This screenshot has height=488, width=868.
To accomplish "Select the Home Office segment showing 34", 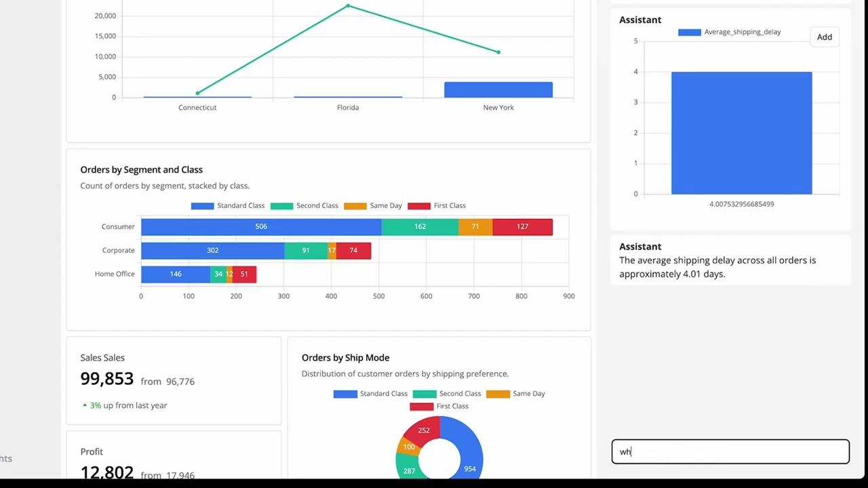I will 218,274.
